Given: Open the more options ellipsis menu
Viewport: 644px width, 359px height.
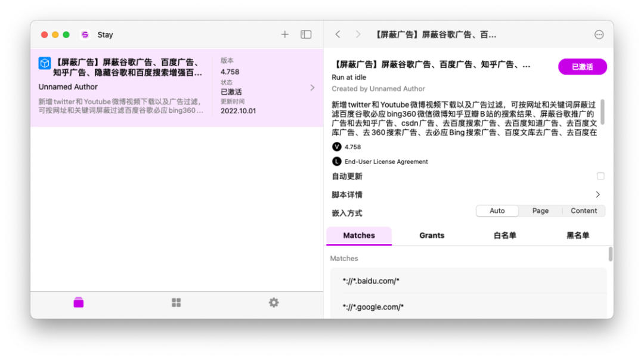Looking at the screenshot, I should (x=599, y=35).
